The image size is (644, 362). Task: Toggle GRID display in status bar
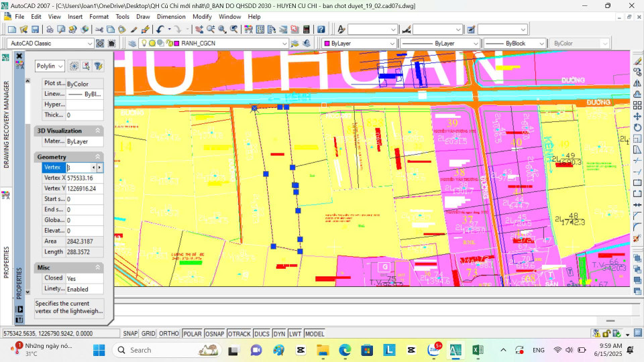click(148, 334)
